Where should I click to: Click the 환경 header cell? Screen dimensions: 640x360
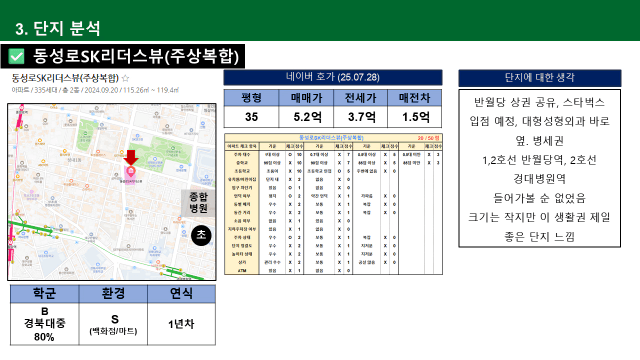pos(113,293)
